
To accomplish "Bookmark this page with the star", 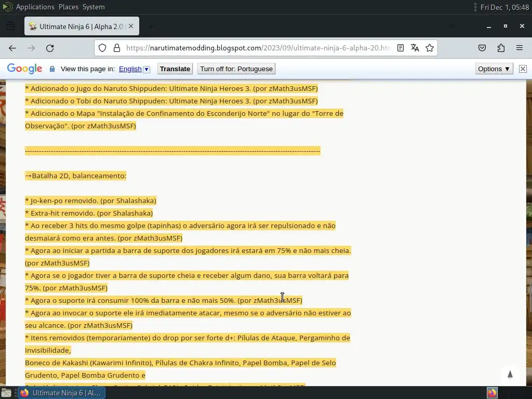I will [x=430, y=48].
